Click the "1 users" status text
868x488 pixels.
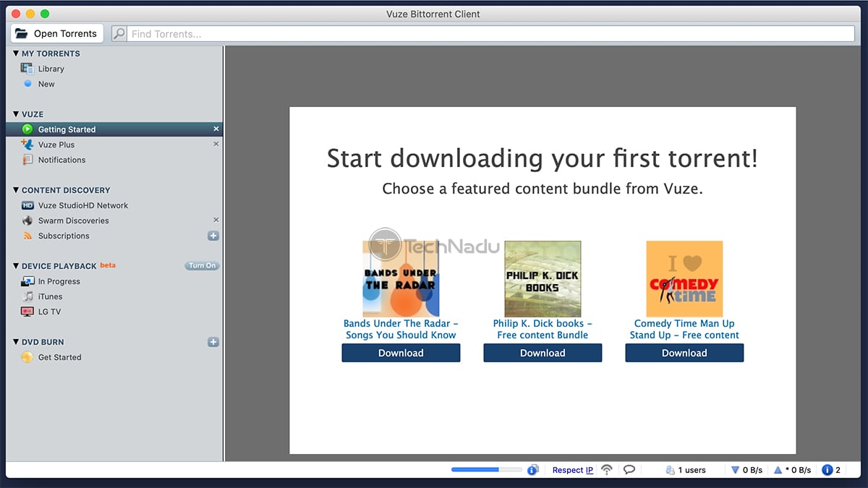pos(692,470)
